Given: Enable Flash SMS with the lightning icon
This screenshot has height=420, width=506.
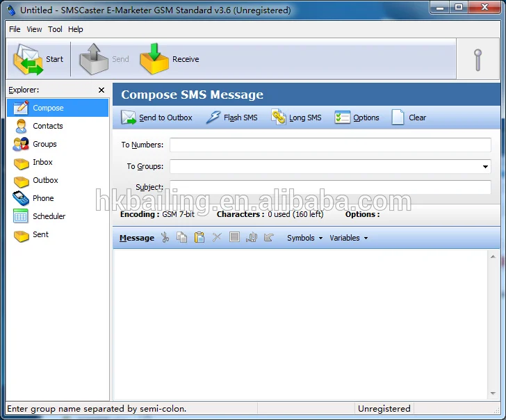Looking at the screenshot, I should [x=213, y=118].
